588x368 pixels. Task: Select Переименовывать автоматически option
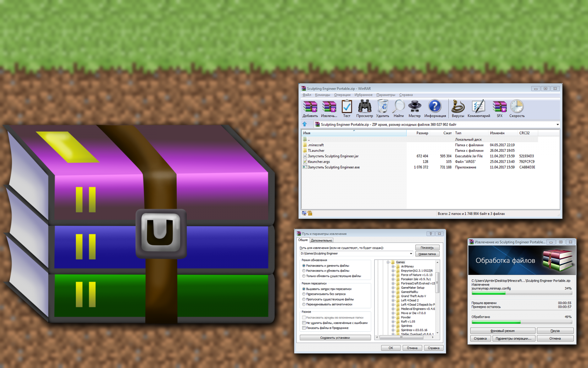click(x=304, y=304)
